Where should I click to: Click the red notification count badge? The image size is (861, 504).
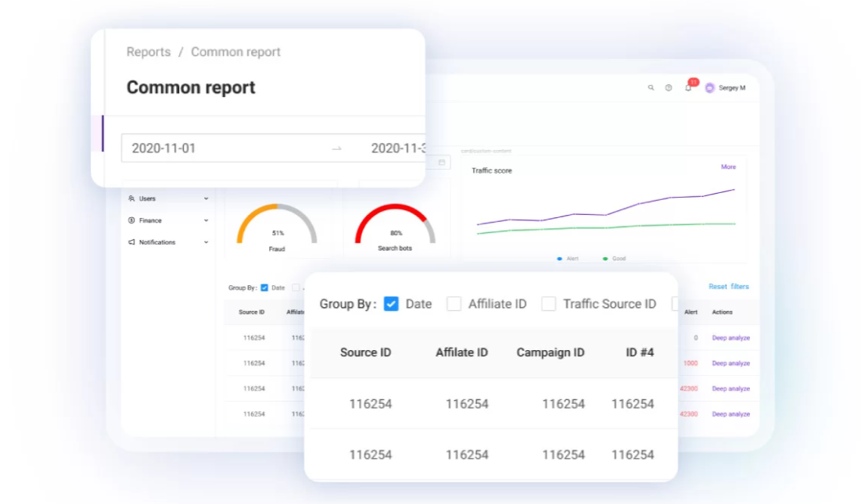coord(694,82)
